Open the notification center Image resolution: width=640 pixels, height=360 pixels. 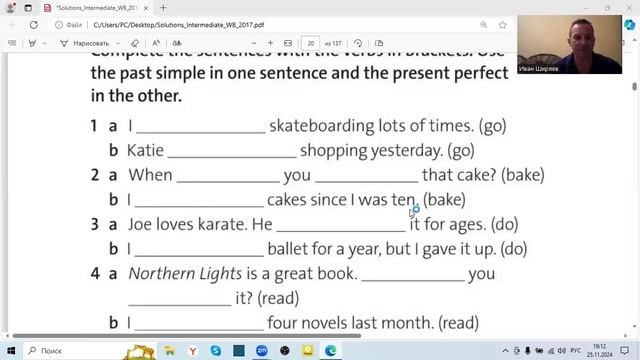(624, 351)
